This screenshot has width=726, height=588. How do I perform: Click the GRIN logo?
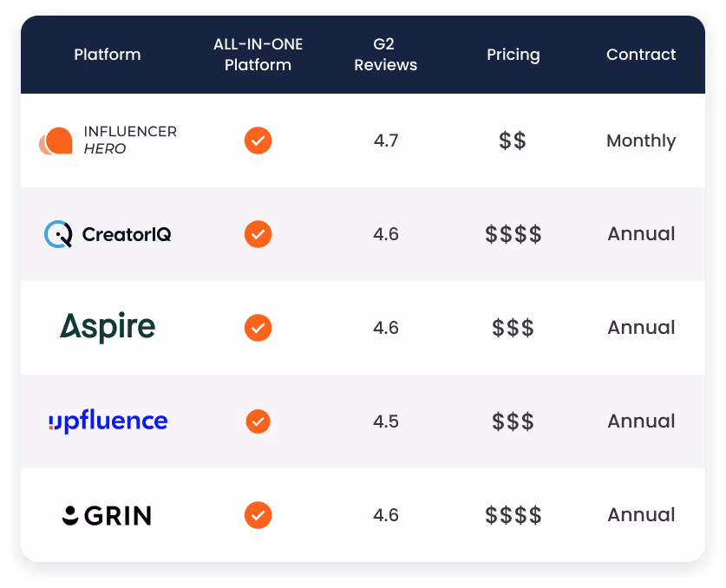click(x=107, y=515)
